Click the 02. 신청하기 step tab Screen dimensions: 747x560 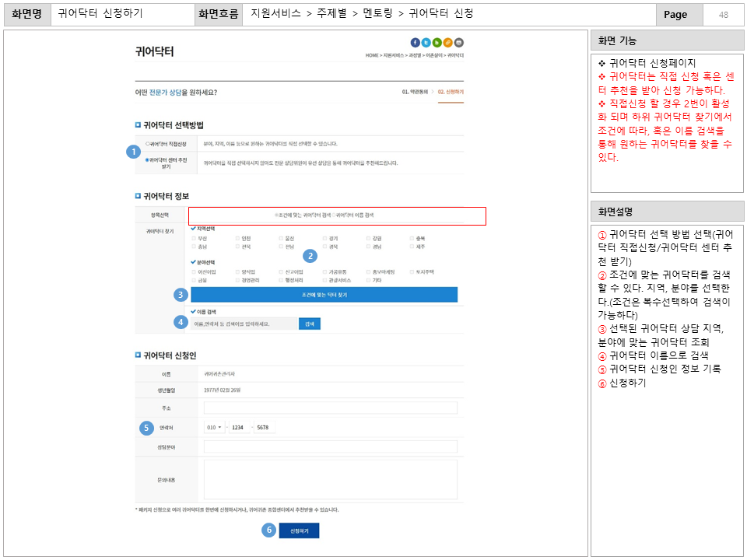click(450, 92)
